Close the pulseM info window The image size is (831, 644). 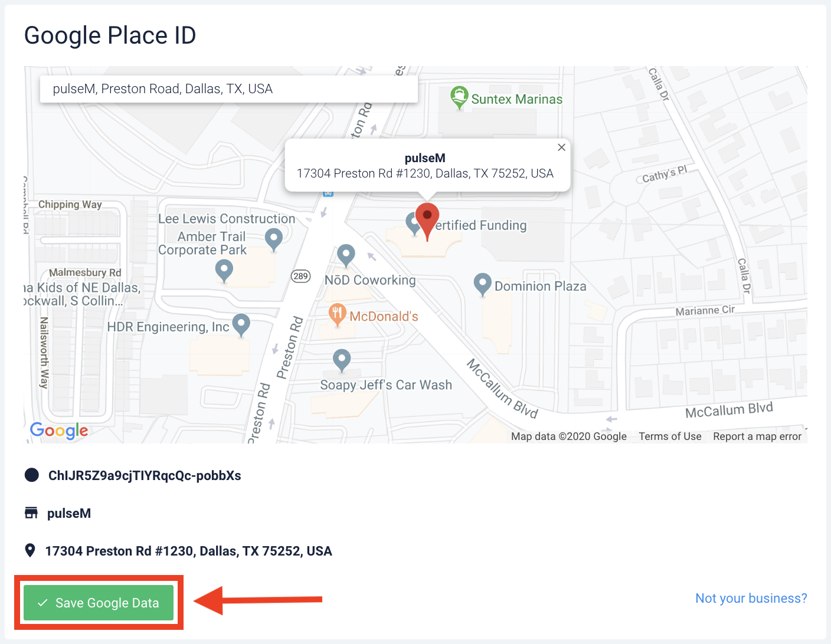click(561, 147)
